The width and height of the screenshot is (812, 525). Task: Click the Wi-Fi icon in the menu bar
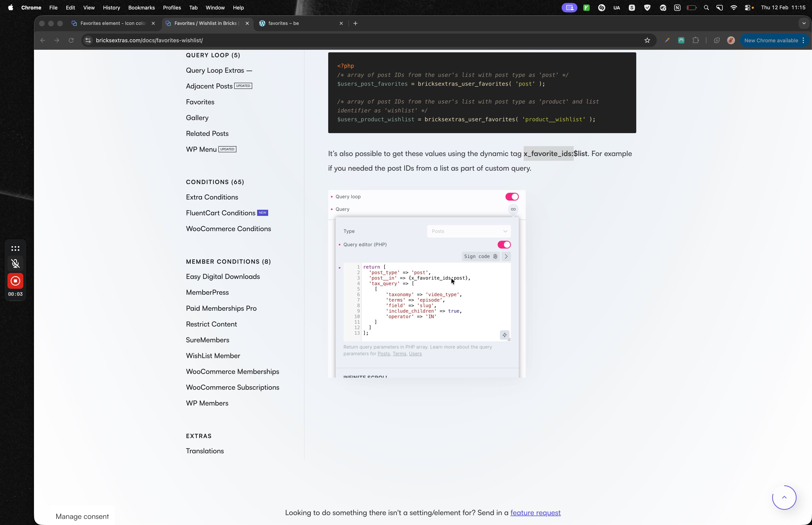(x=734, y=8)
